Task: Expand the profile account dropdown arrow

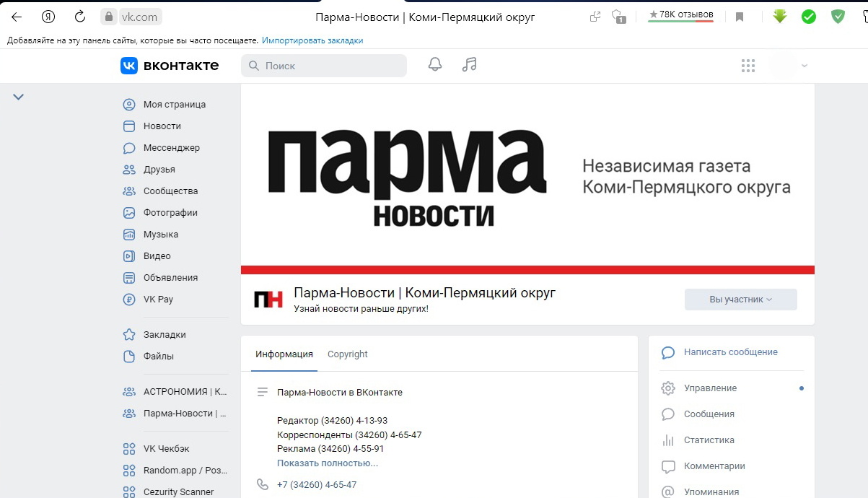Action: [x=805, y=66]
